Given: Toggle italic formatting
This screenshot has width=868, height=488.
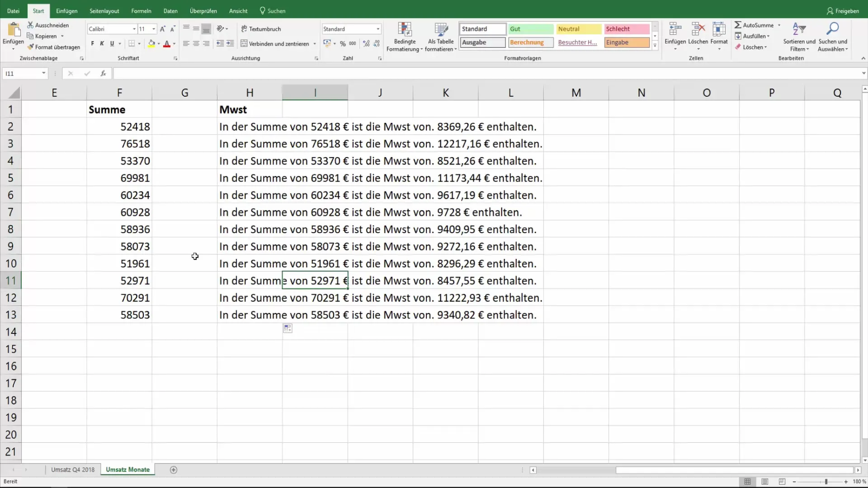Looking at the screenshot, I should tap(102, 44).
